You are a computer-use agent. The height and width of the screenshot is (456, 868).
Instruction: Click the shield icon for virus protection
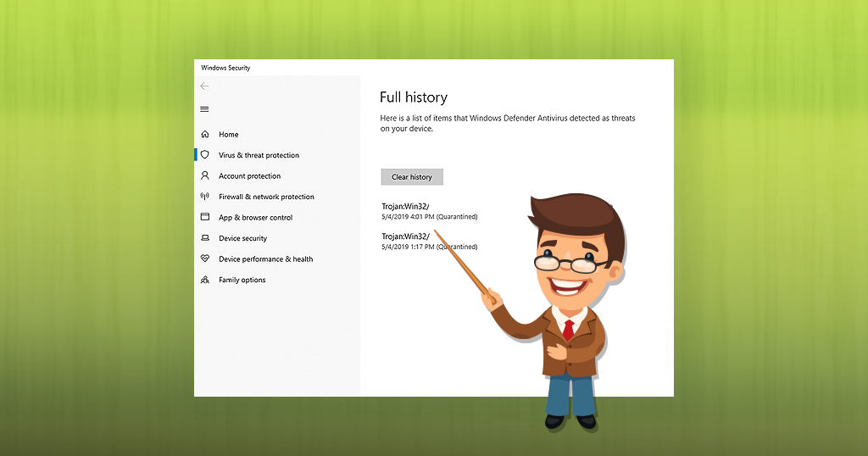204,155
